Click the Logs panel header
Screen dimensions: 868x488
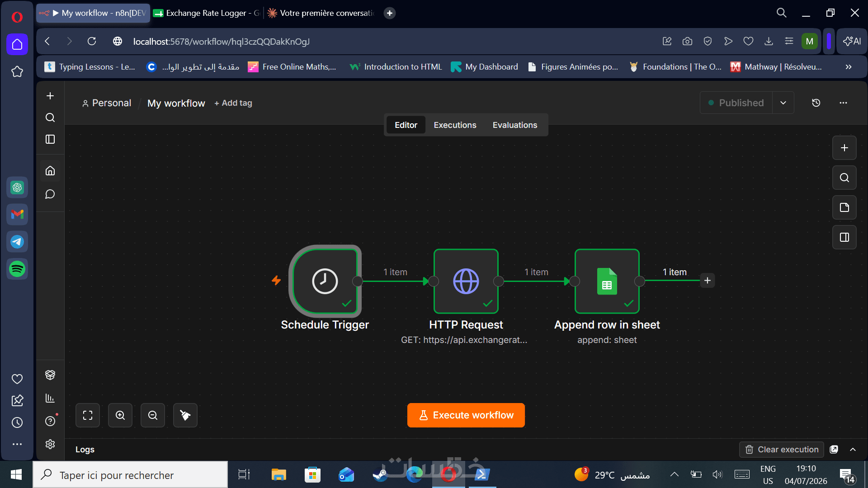[x=85, y=450]
